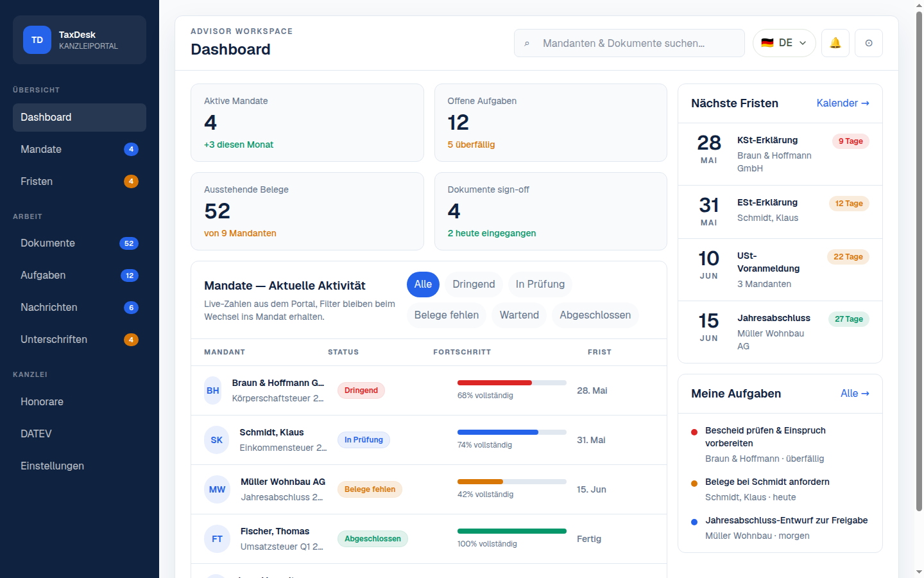This screenshot has height=578, width=924.
Task: Click the 27 Tage badge
Action: pyautogui.click(x=849, y=319)
